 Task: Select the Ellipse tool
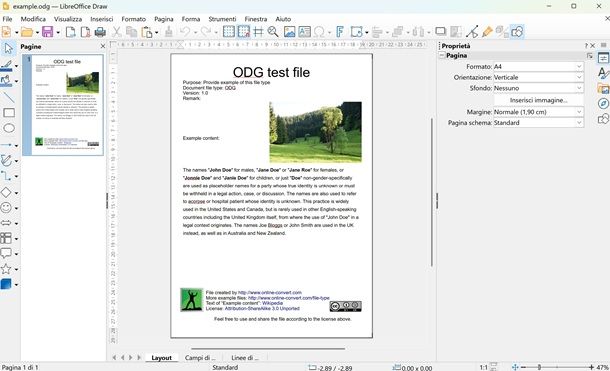click(x=9, y=128)
